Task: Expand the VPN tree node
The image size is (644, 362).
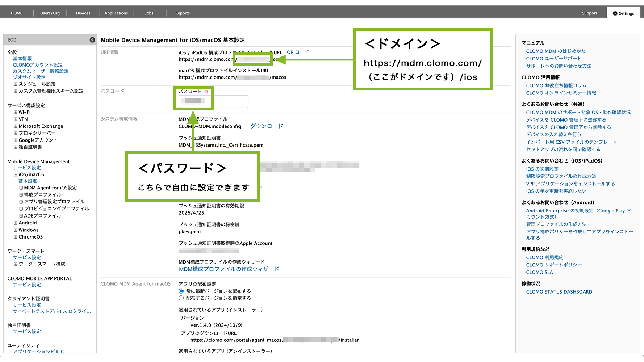Action: (x=16, y=119)
